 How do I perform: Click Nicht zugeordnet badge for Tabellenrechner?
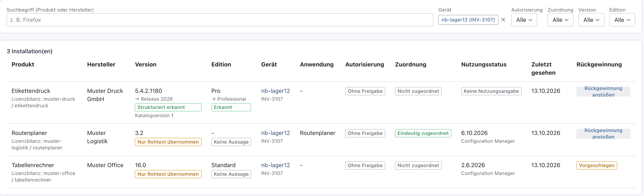pyautogui.click(x=418, y=165)
